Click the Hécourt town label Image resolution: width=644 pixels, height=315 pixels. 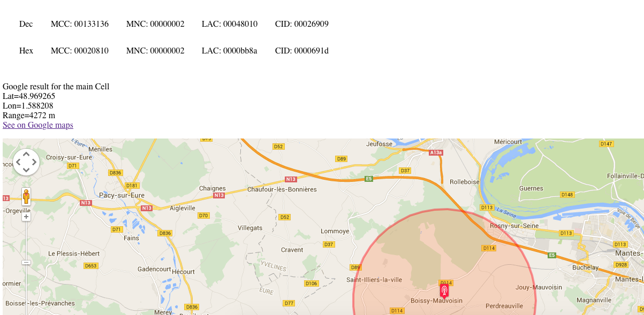point(183,272)
